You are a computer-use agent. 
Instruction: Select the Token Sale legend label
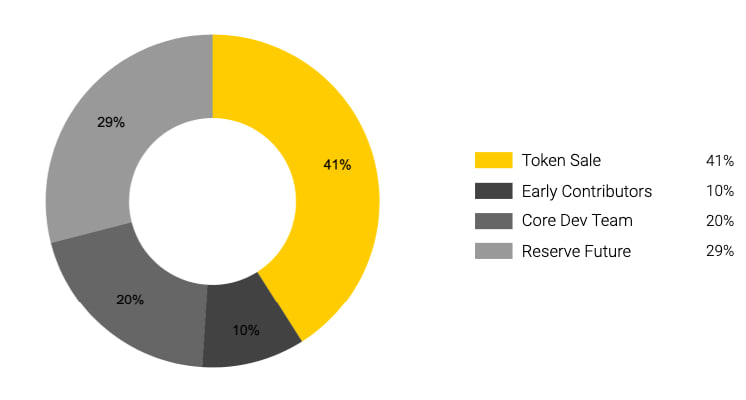tap(561, 160)
